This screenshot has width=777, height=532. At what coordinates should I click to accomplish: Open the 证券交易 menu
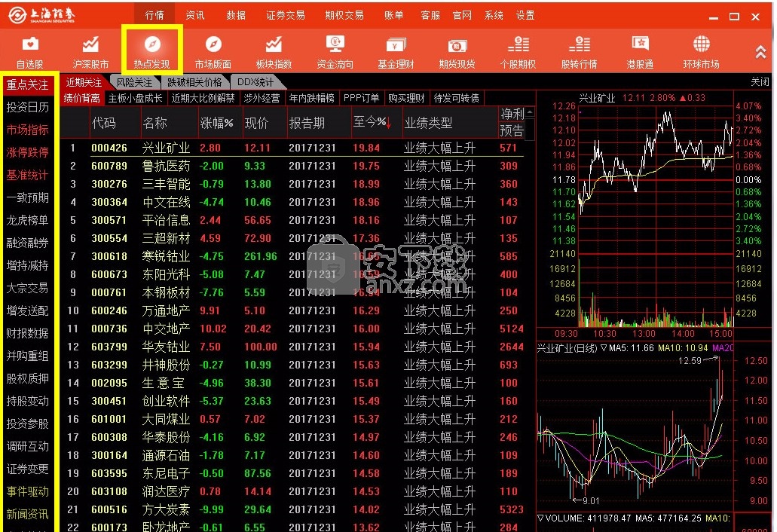tap(286, 15)
